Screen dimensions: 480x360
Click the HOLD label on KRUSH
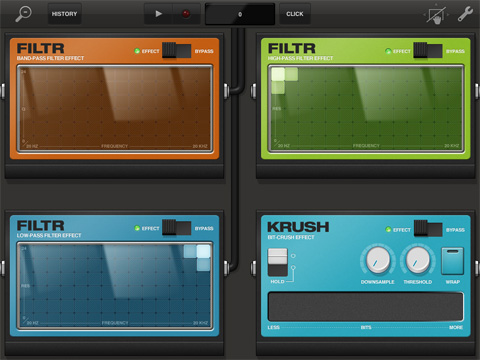click(x=277, y=282)
